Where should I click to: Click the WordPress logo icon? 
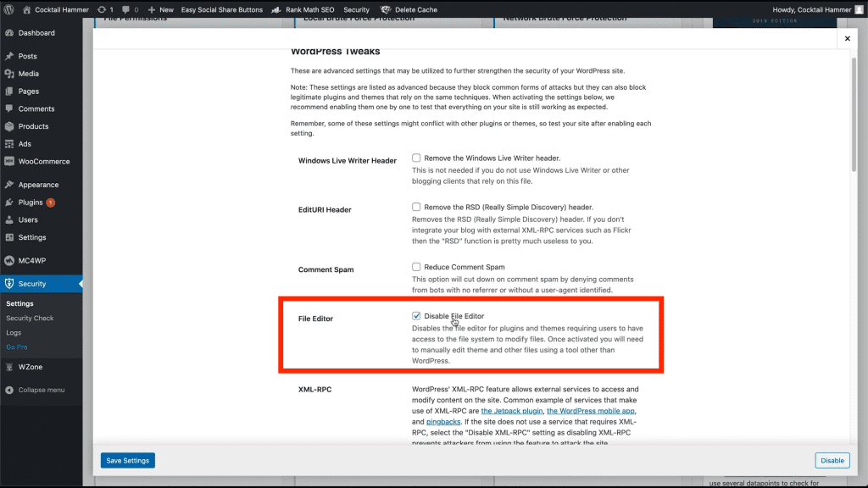(8, 9)
